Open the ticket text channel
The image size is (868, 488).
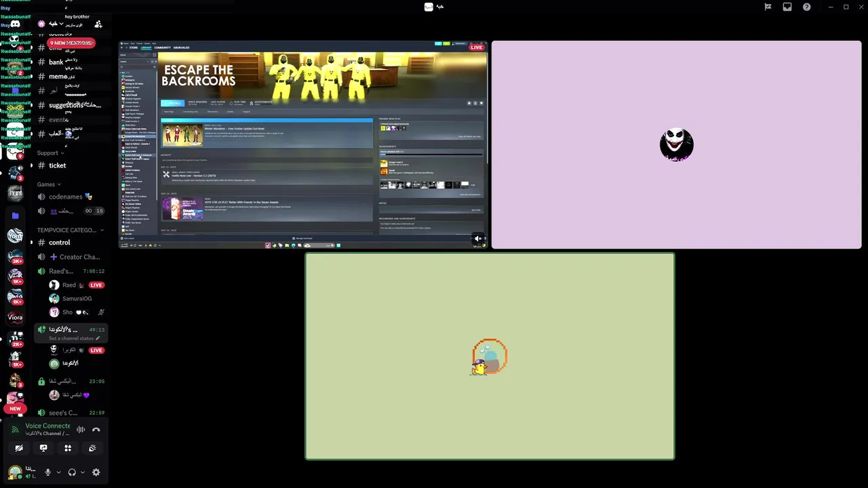point(70,165)
